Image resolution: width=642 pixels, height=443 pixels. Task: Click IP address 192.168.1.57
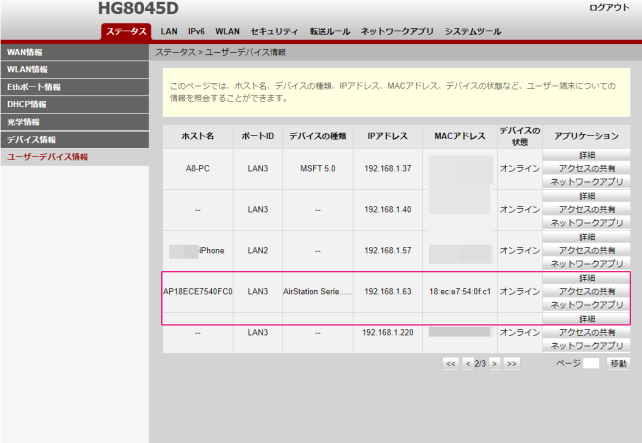tap(388, 250)
